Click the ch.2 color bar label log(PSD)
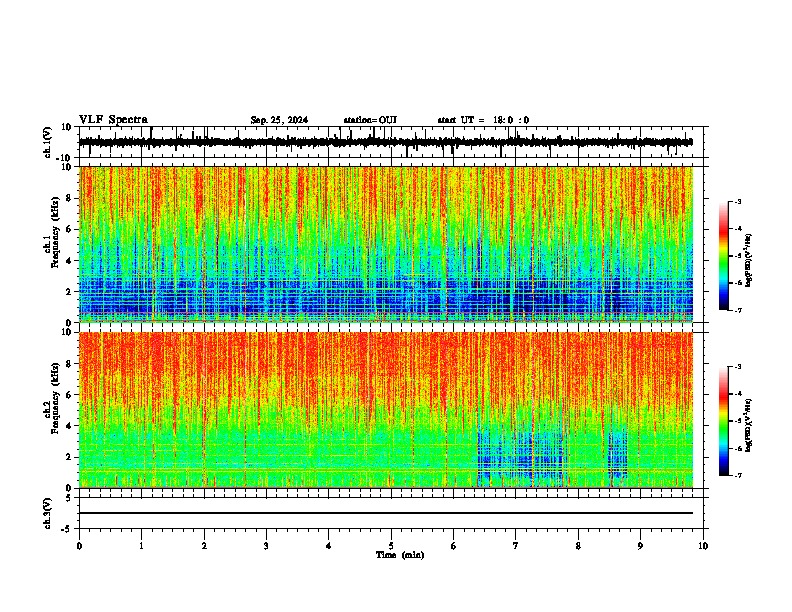Image resolution: width=792 pixels, height=612 pixels. pos(749,425)
